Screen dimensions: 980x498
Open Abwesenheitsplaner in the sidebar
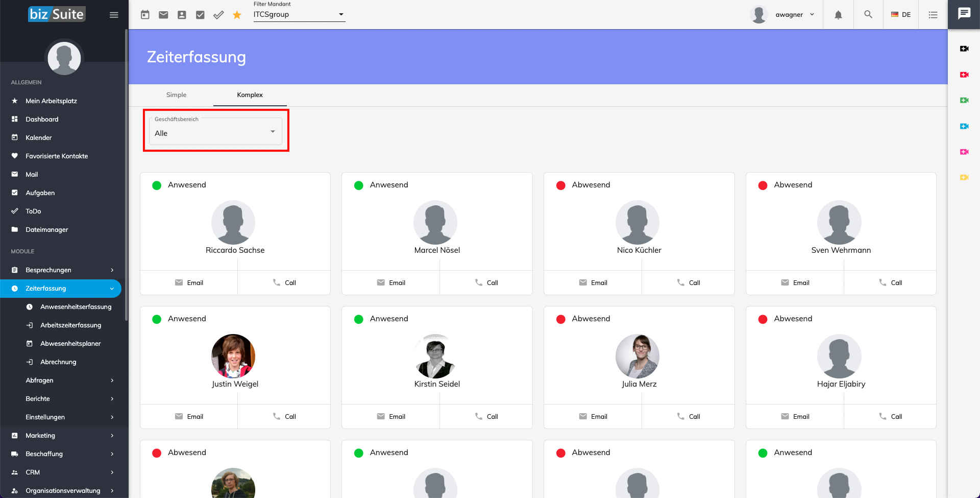coord(70,343)
